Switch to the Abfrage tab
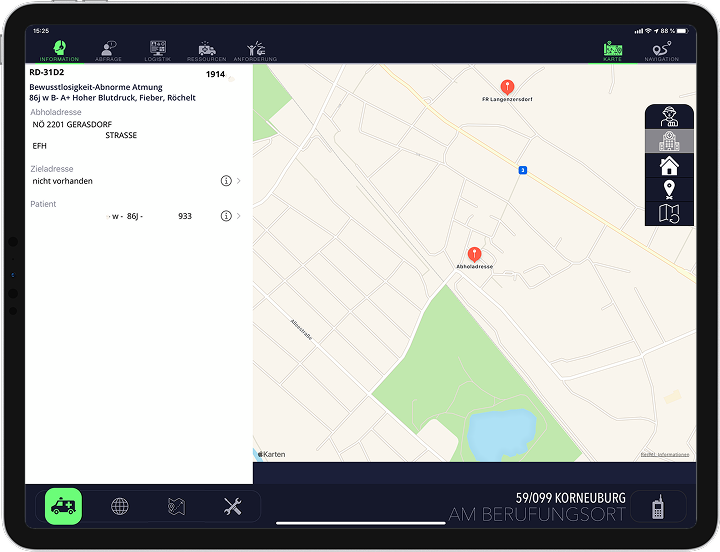Viewport: 720px width, 552px height. point(108,50)
